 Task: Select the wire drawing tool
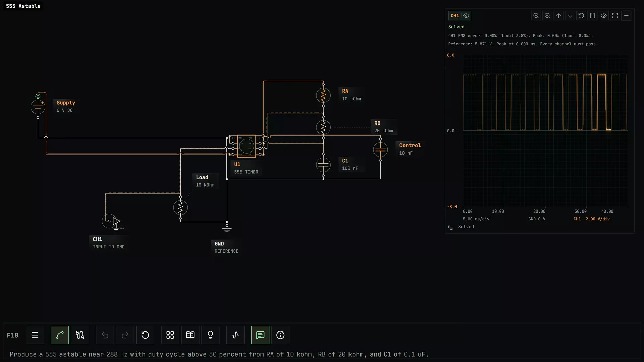[x=60, y=335]
